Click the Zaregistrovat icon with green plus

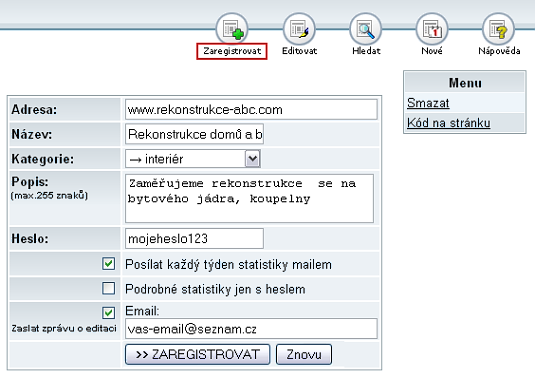click(x=232, y=29)
